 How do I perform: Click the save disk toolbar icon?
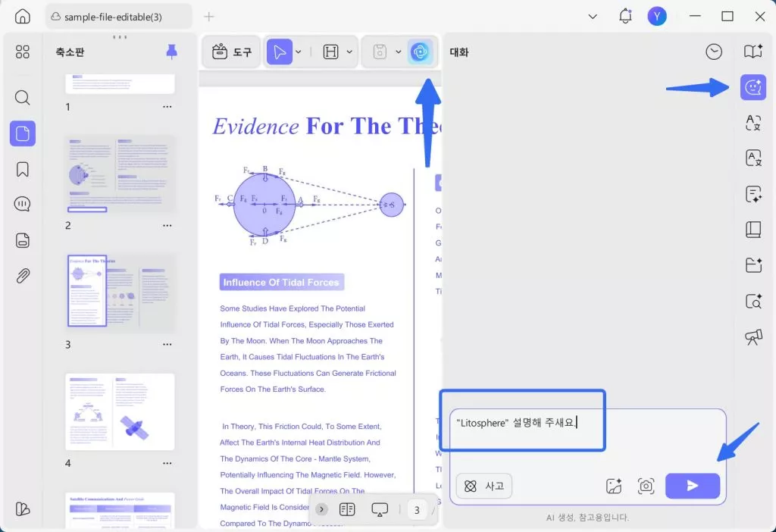click(380, 52)
